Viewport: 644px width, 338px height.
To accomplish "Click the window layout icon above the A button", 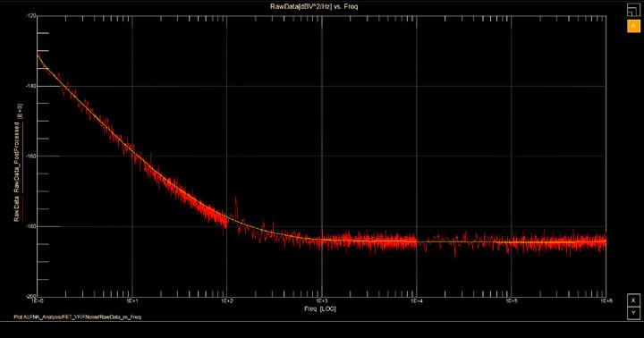I will (633, 10).
